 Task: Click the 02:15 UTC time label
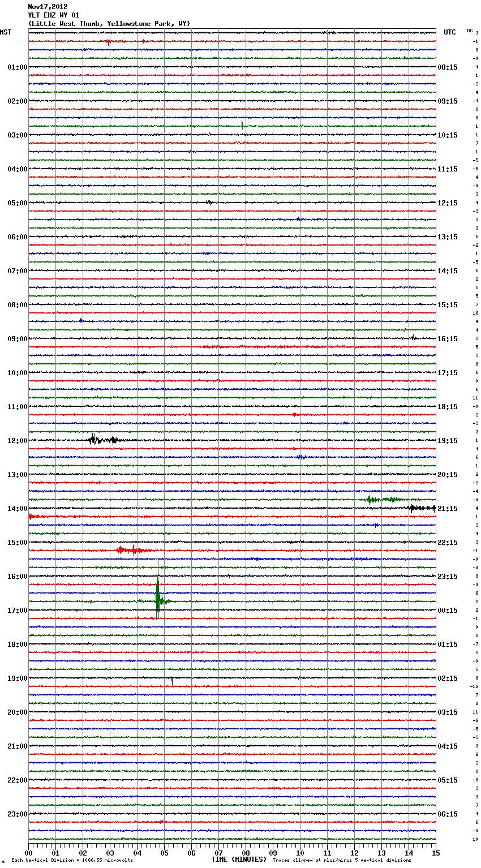(448, 678)
